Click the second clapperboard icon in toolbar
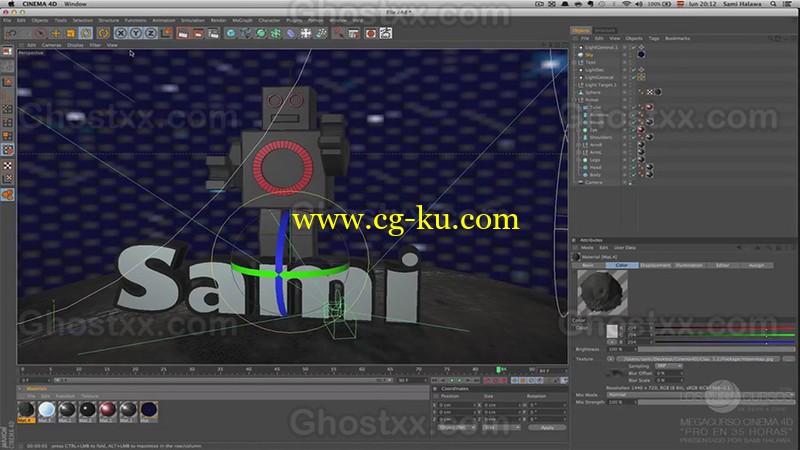This screenshot has height=450, width=800. click(x=198, y=33)
